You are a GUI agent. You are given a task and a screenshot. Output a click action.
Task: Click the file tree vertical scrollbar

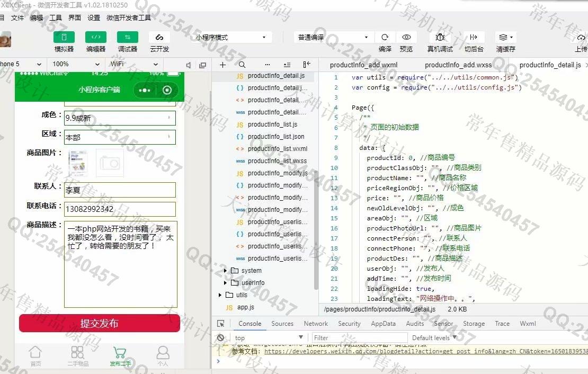pyautogui.click(x=317, y=228)
